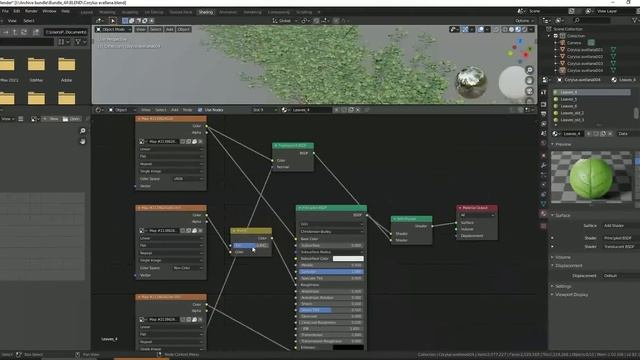Open the viewport Options dropdown

524,20
